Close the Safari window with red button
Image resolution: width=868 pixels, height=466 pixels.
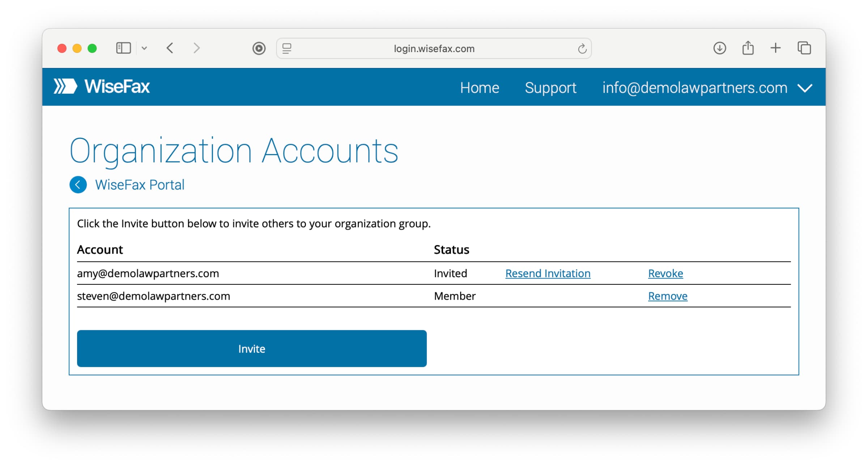click(x=62, y=48)
